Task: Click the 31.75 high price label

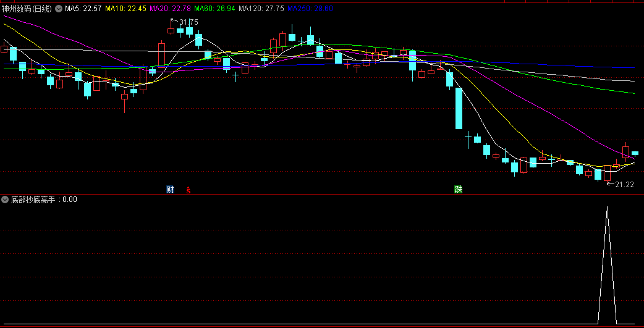Action: [189, 22]
